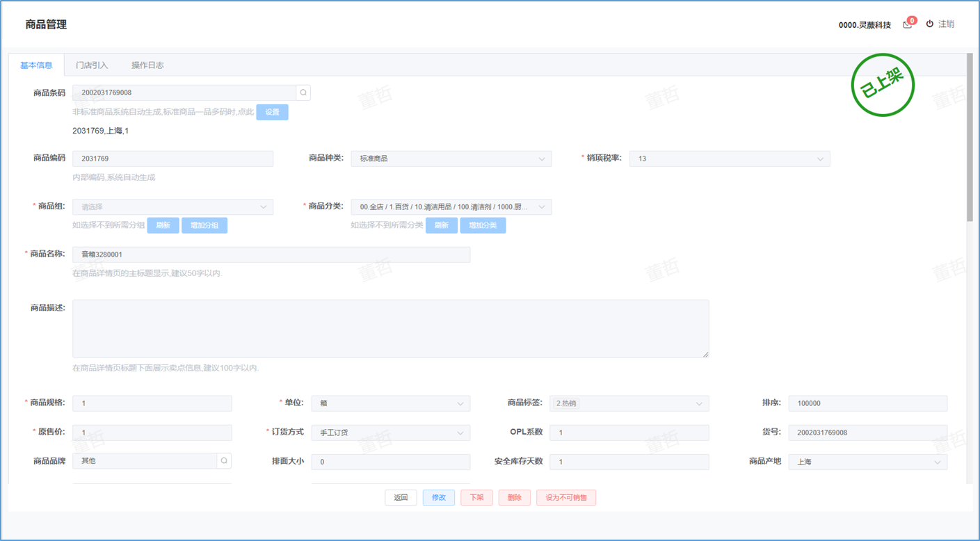Expand the 商品分类 cascading dropdown

(451, 207)
